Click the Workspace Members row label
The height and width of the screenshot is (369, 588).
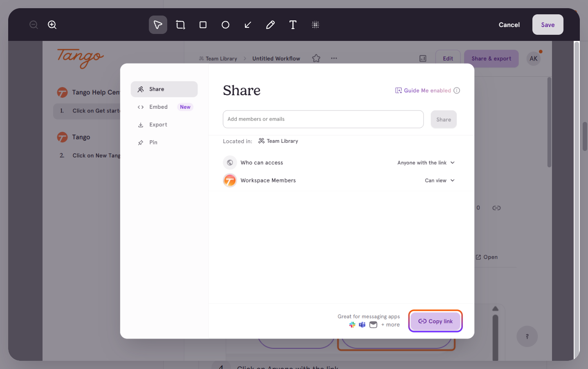[x=268, y=180]
